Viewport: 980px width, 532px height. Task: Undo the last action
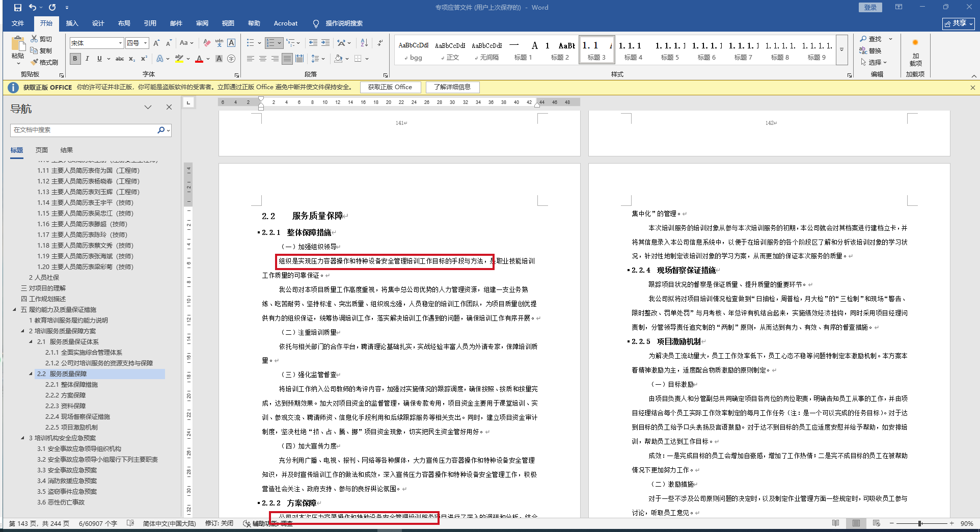point(33,8)
